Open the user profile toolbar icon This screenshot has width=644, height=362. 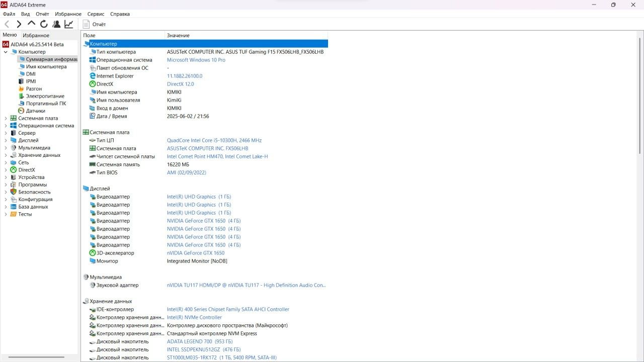click(56, 24)
